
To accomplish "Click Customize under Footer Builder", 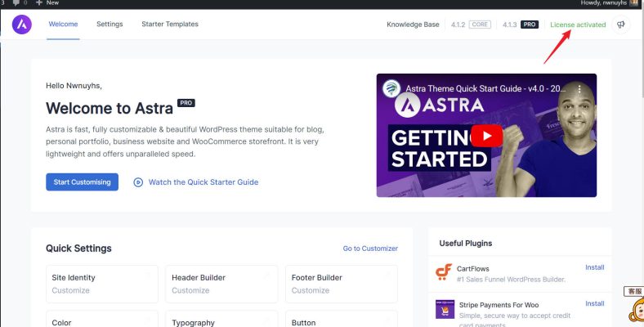I will coord(311,290).
